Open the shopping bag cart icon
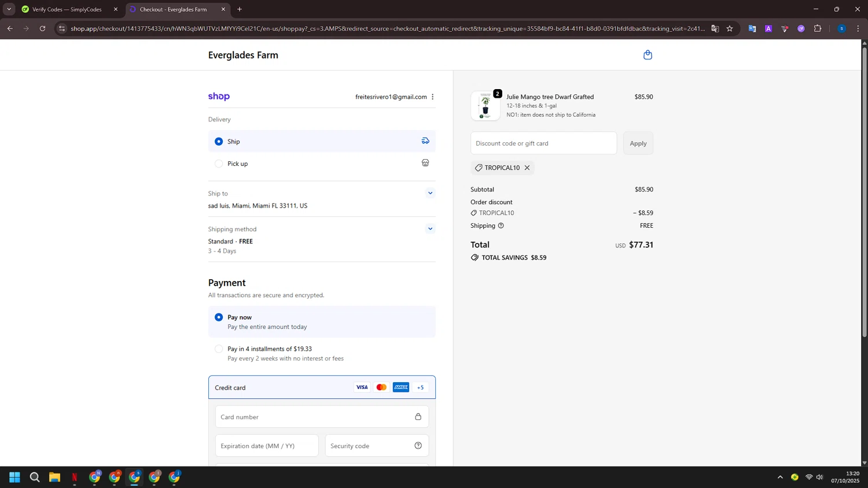 pos(648,55)
